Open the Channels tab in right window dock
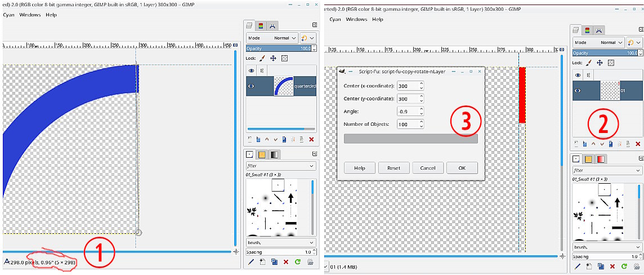Screen dimensions: 644x275 [x=588, y=30]
